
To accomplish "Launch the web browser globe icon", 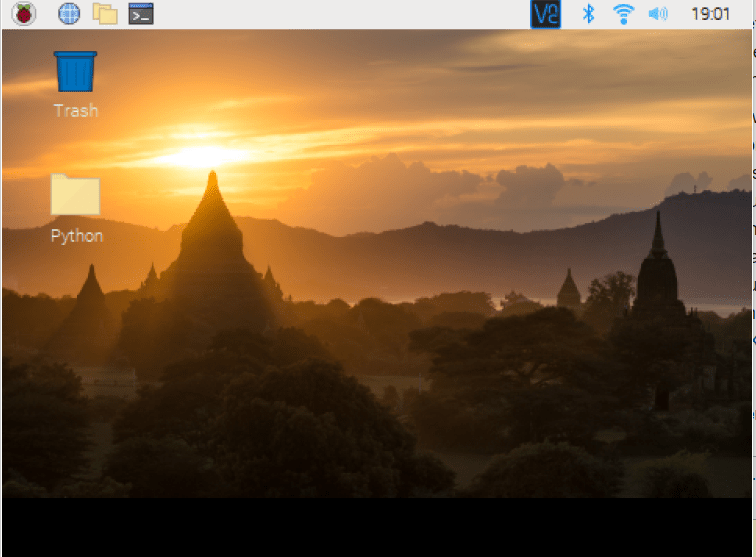I will coord(68,14).
